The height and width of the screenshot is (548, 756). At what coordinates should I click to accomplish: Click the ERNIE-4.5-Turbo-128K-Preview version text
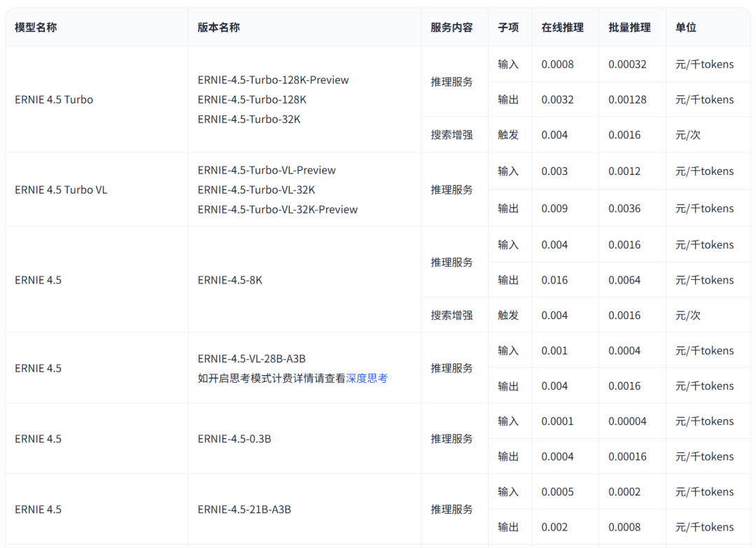coord(272,80)
